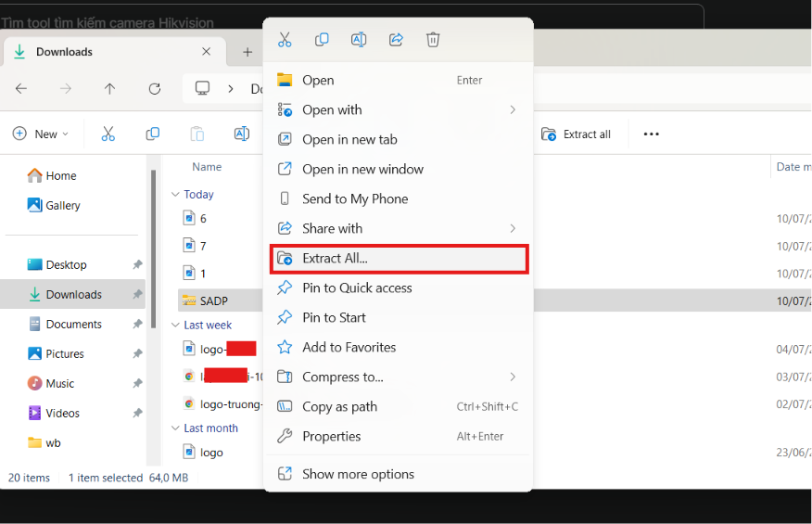Image resolution: width=812 pixels, height=524 pixels.
Task: Select the SADP zip file
Action: pyautogui.click(x=206, y=301)
